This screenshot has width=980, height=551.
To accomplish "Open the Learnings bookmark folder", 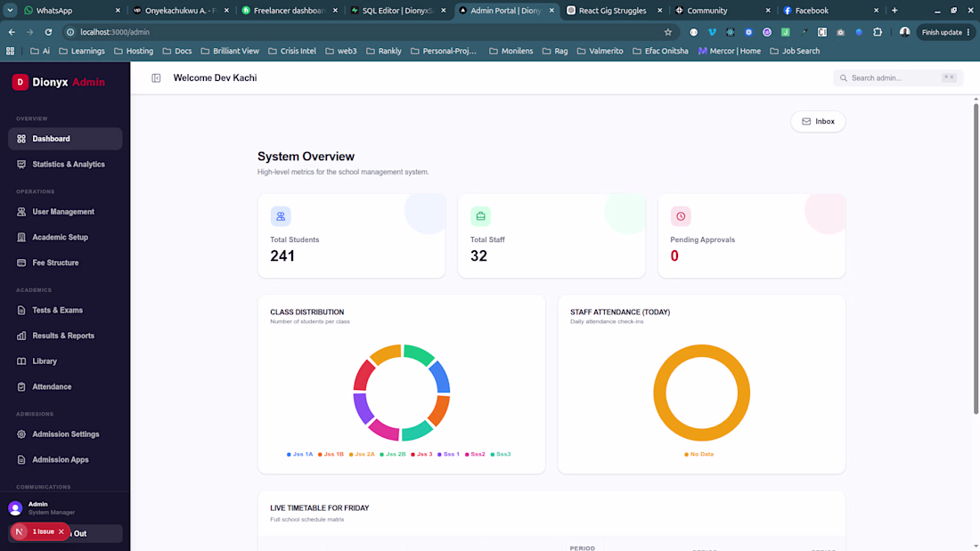I will coord(82,52).
